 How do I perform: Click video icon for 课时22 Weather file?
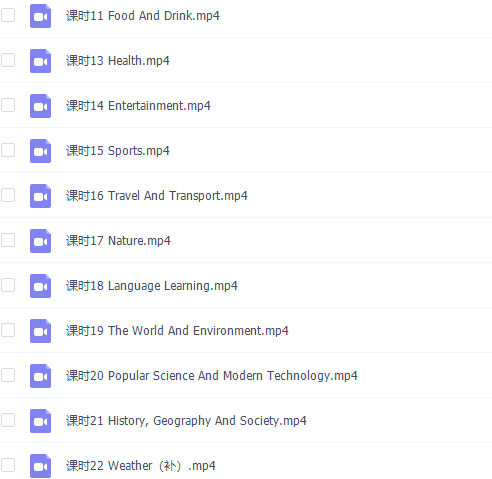click(x=40, y=466)
